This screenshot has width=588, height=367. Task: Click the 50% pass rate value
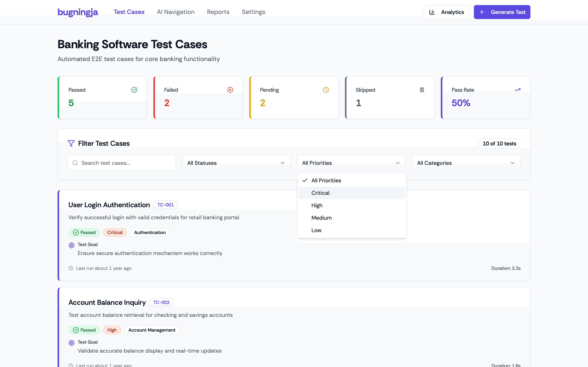click(x=461, y=103)
